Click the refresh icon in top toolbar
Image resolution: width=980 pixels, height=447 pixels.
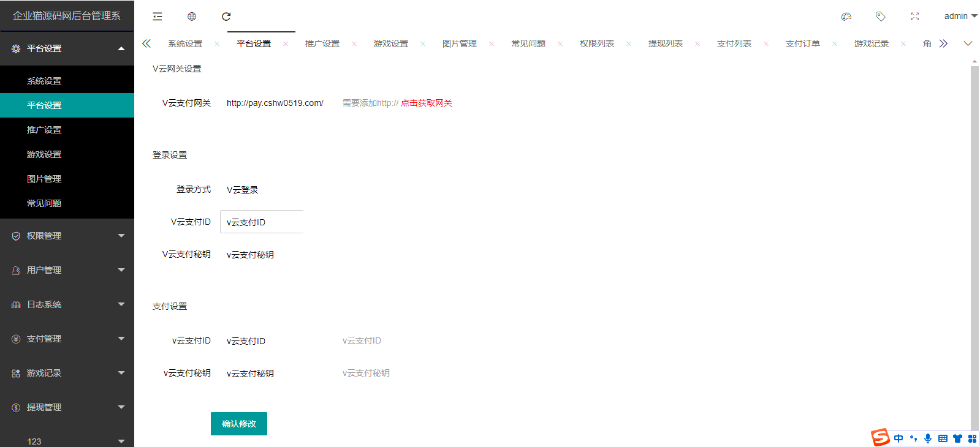coord(226,17)
